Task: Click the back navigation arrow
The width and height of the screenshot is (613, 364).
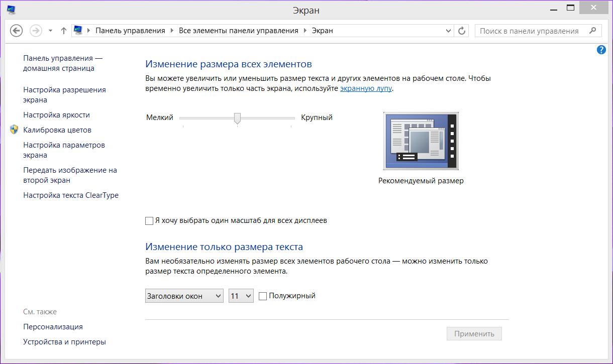Action: (x=17, y=31)
